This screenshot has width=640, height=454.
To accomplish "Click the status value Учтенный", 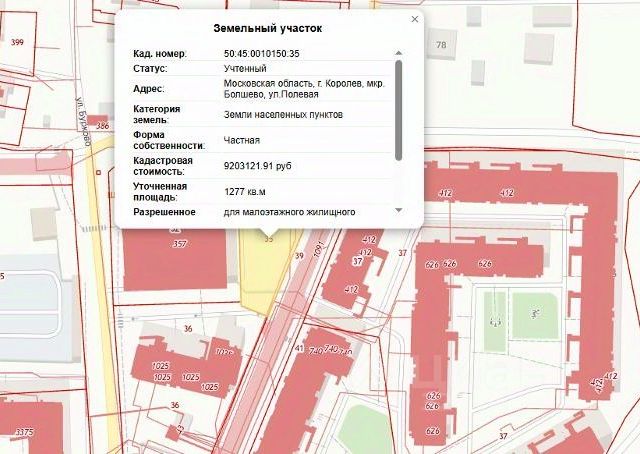I will 245,68.
